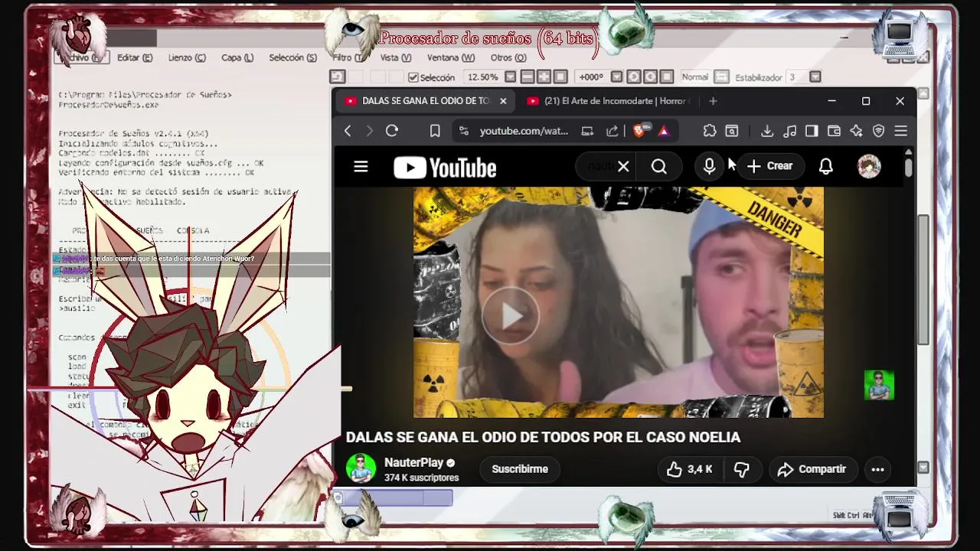
Task: Open the extensions puzzle icon
Action: [710, 131]
